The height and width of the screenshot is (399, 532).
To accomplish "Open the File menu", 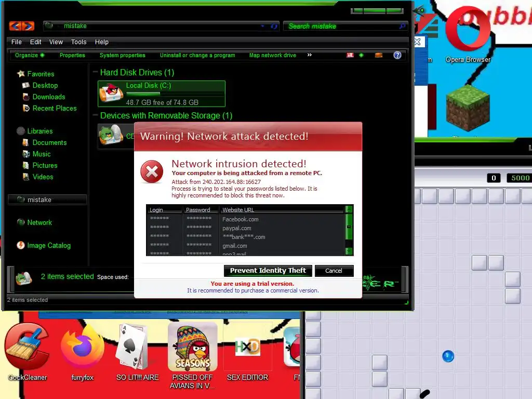I will (x=16, y=42).
